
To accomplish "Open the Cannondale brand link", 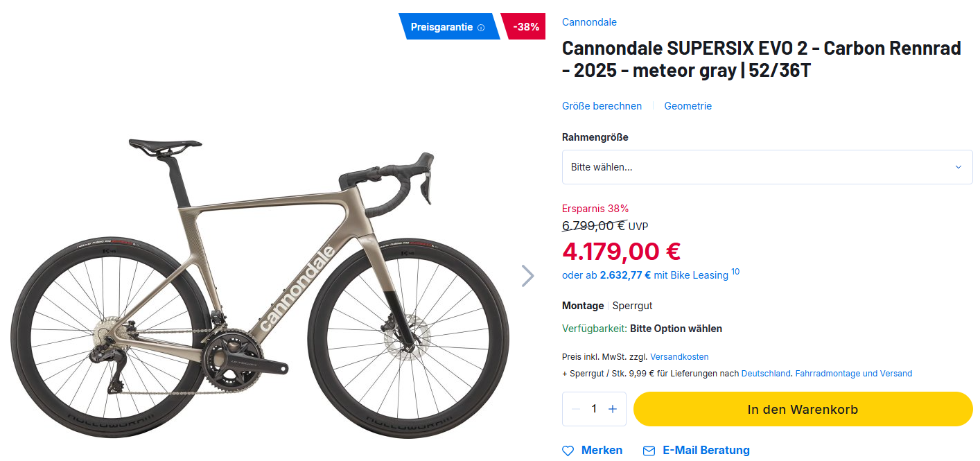I will coord(589,22).
